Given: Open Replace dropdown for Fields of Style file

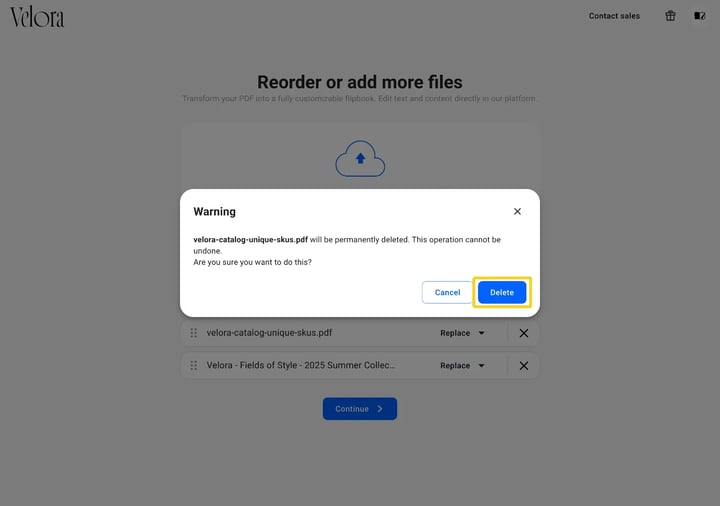Looking at the screenshot, I should click(x=462, y=365).
